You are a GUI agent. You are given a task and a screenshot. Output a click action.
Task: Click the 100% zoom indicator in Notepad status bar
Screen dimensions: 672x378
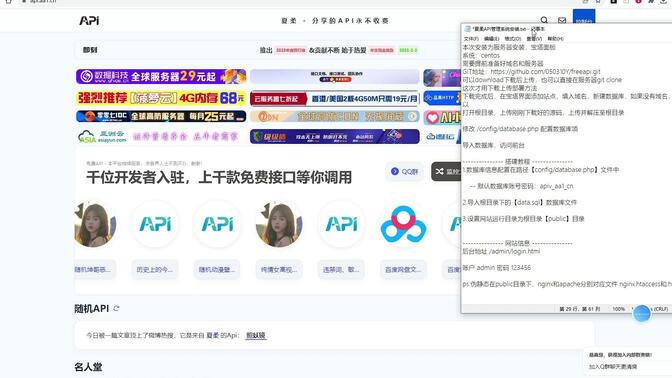tap(618, 309)
